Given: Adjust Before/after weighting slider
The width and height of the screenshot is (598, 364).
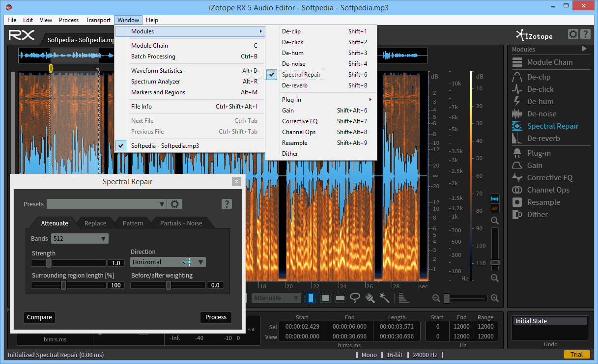Looking at the screenshot, I should coord(168,285).
